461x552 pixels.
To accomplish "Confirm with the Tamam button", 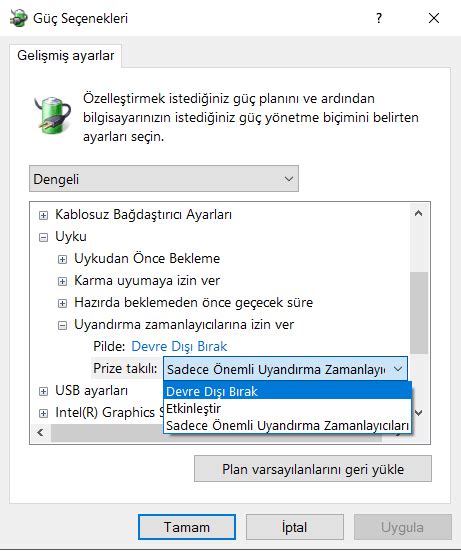I will [187, 527].
